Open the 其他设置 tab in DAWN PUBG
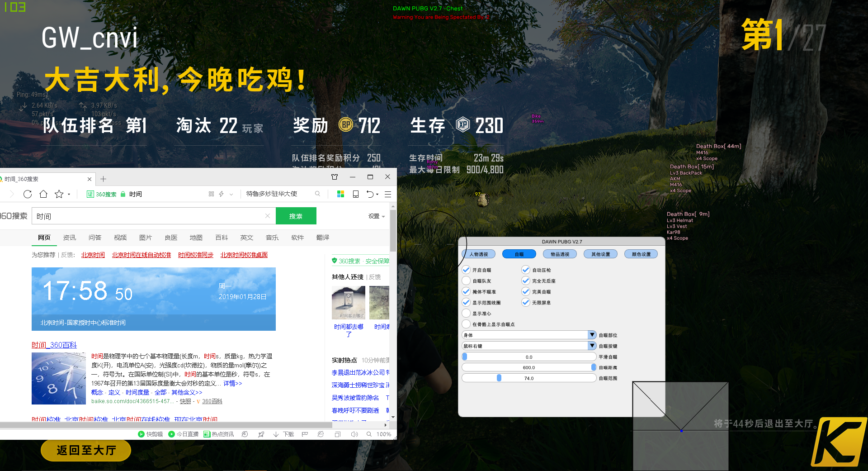The height and width of the screenshot is (471, 868). pos(601,254)
